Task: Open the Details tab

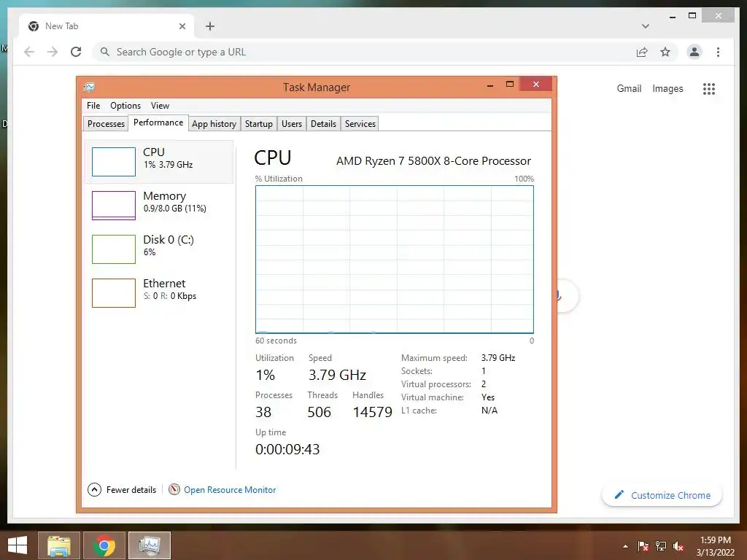Action: 323,124
